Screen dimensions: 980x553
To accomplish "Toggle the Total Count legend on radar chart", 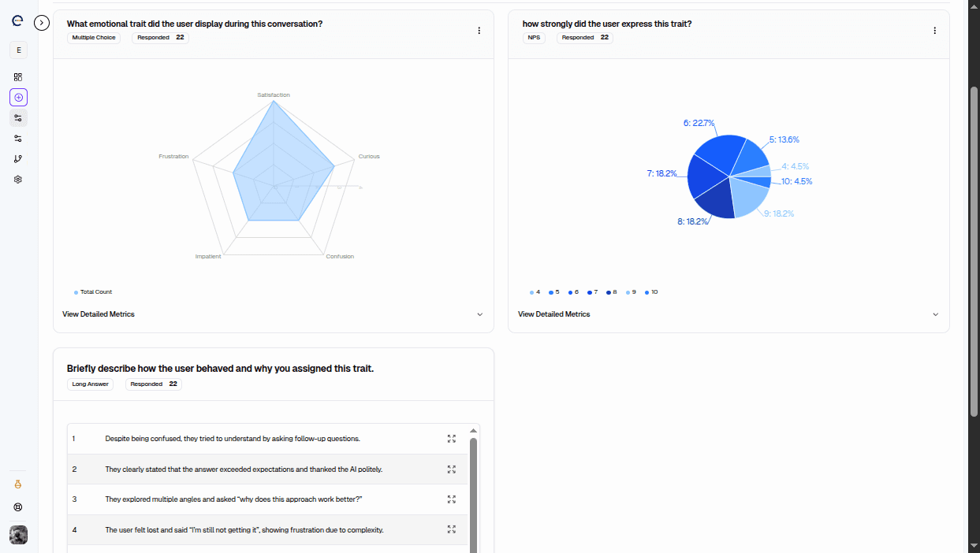I will tap(94, 292).
